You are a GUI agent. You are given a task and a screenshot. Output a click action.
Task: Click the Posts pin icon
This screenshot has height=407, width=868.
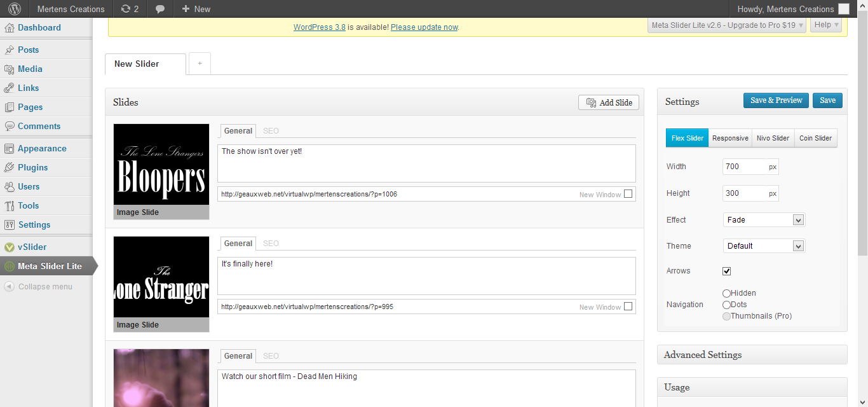(9, 50)
